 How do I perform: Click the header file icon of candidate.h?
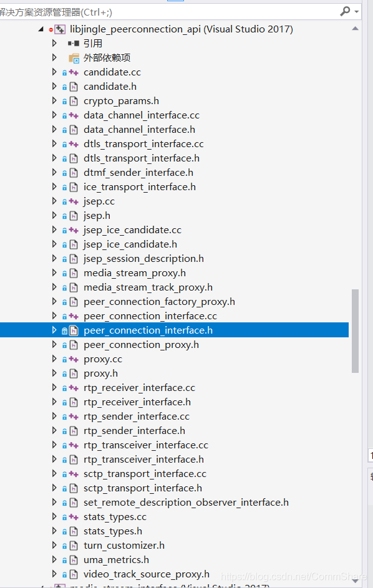click(74, 87)
